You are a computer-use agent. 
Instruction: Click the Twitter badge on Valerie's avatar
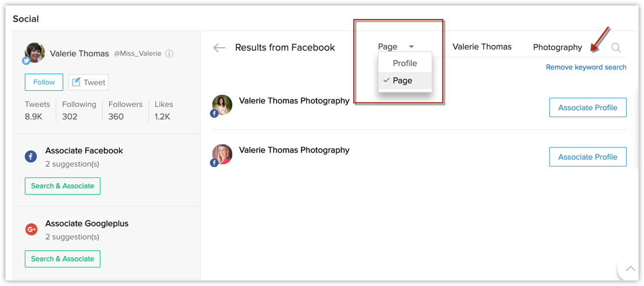tap(26, 60)
